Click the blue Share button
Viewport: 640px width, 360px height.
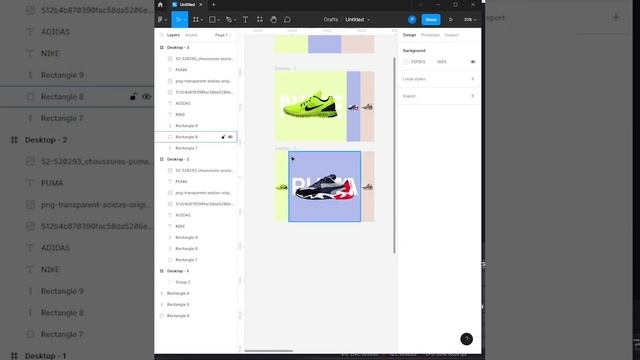pos(431,20)
